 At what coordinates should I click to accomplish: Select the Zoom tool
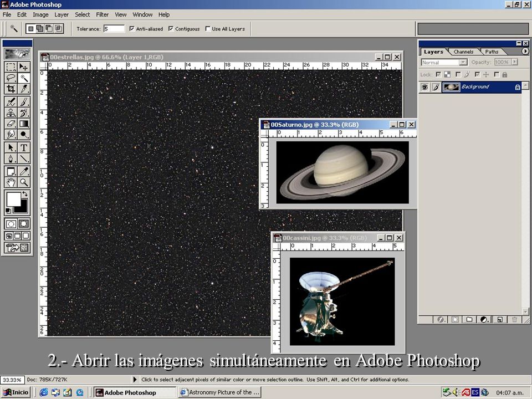tap(23, 182)
